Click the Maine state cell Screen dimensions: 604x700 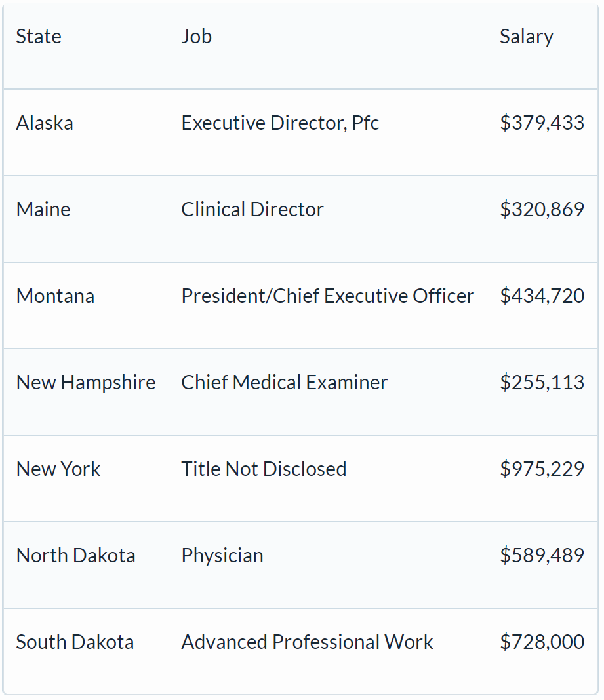[x=43, y=210]
